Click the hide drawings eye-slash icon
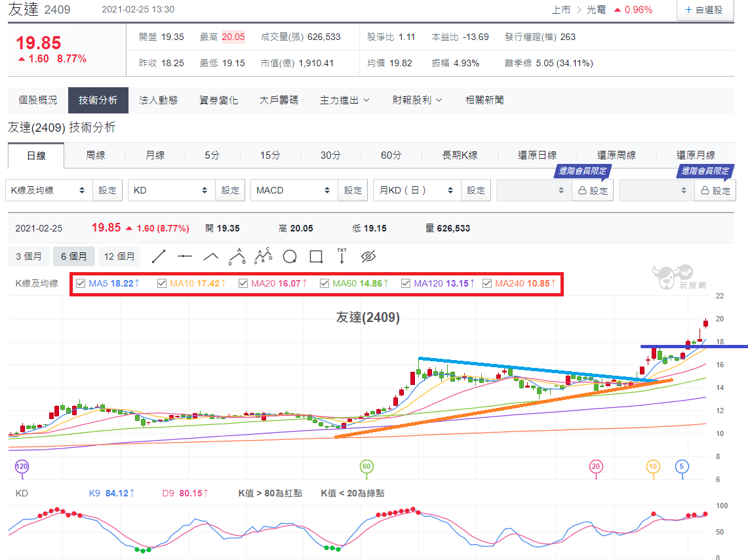 368,256
